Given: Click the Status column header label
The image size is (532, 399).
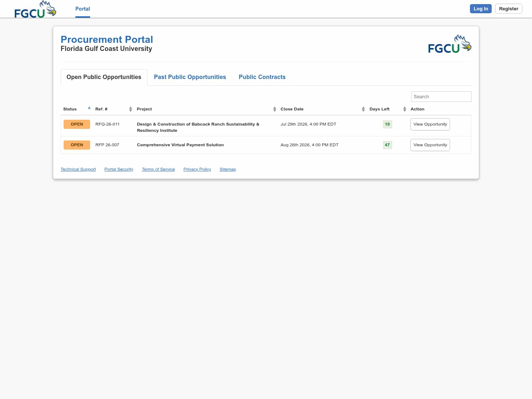Looking at the screenshot, I should (70, 109).
